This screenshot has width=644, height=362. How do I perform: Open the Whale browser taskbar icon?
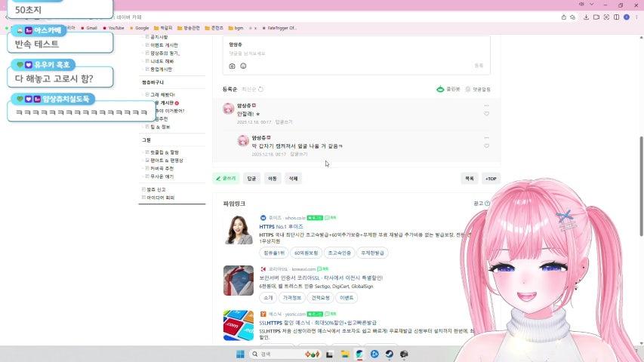coord(359,354)
